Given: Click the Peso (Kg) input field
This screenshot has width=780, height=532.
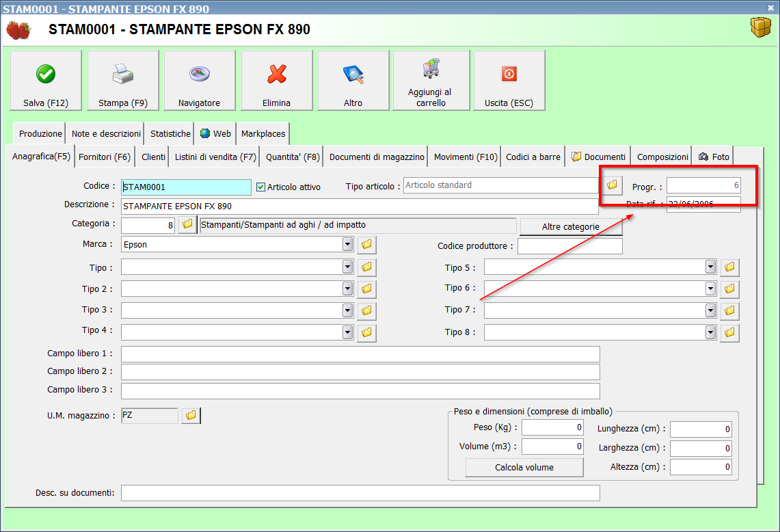Looking at the screenshot, I should [x=552, y=427].
